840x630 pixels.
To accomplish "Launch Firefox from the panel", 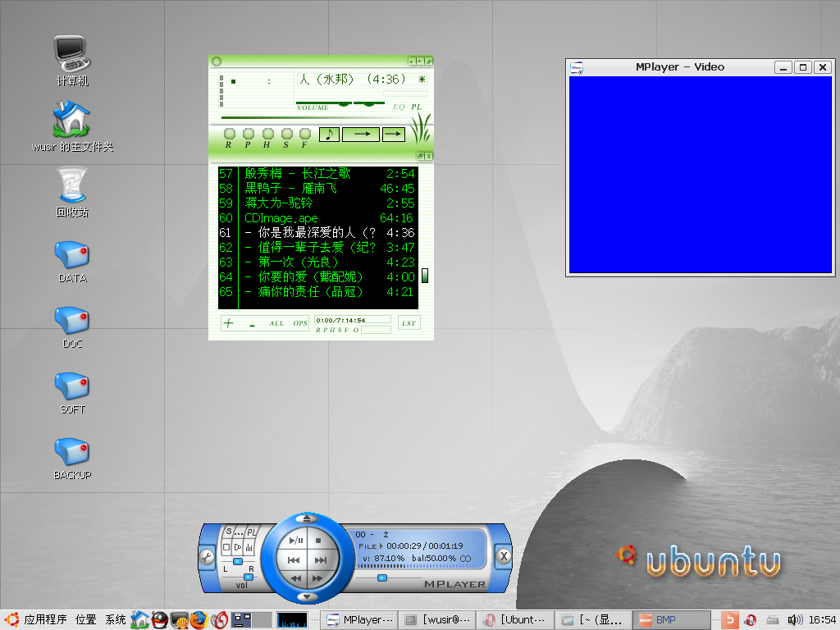I will pyautogui.click(x=199, y=620).
